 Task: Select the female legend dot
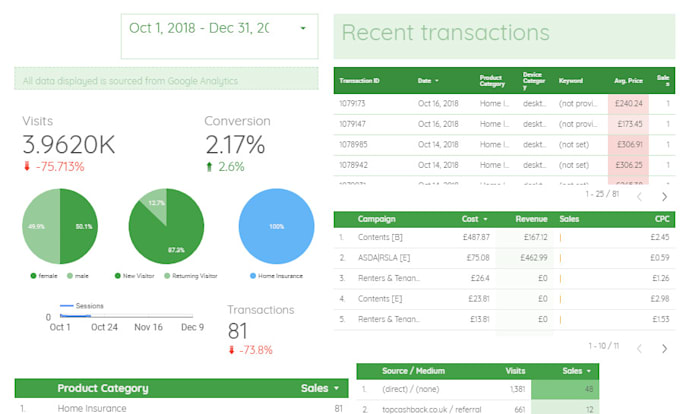coord(33,276)
